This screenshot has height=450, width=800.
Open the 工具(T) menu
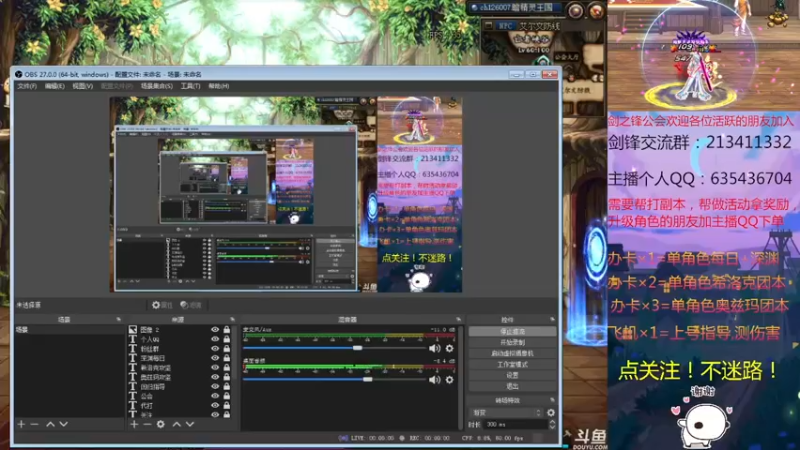pyautogui.click(x=190, y=86)
